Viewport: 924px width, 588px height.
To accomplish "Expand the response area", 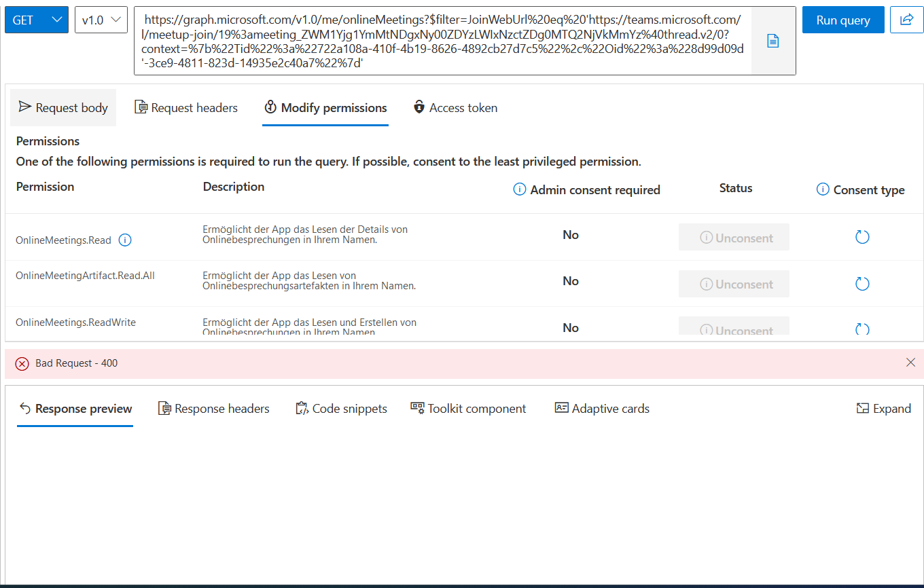I will pyautogui.click(x=883, y=408).
